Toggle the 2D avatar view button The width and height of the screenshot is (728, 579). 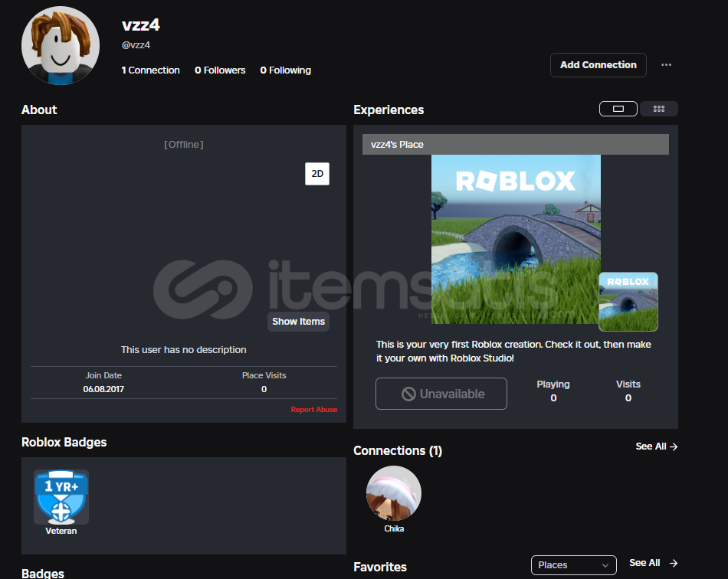point(317,174)
